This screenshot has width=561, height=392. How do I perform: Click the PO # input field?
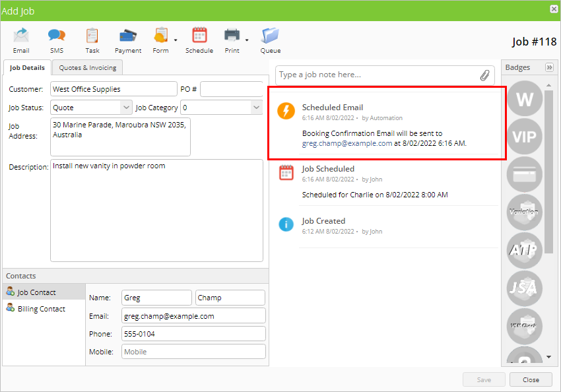[232, 89]
